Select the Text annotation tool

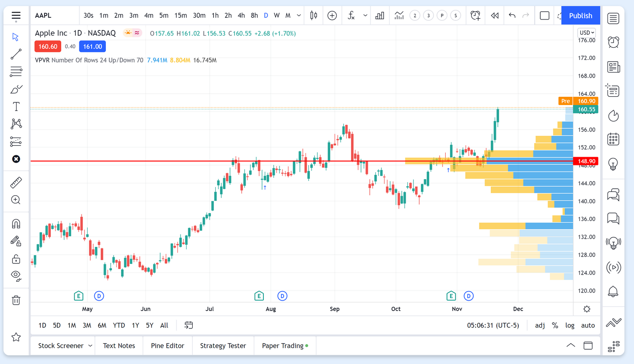[16, 107]
